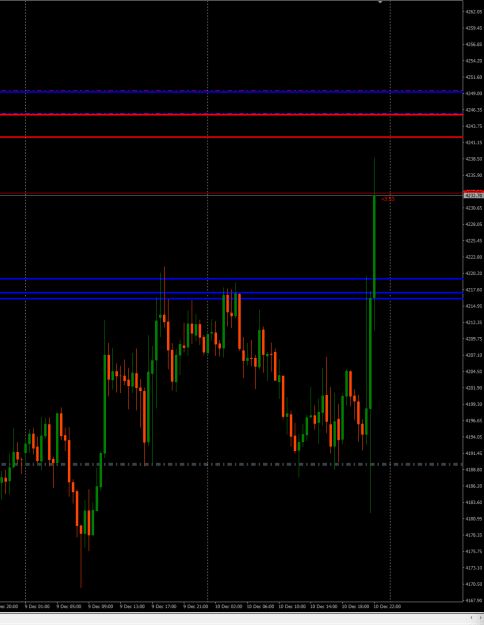This screenshot has height=625, width=484.
Task: Click the 9 Dec 17:00 time label
Action: tap(164, 606)
